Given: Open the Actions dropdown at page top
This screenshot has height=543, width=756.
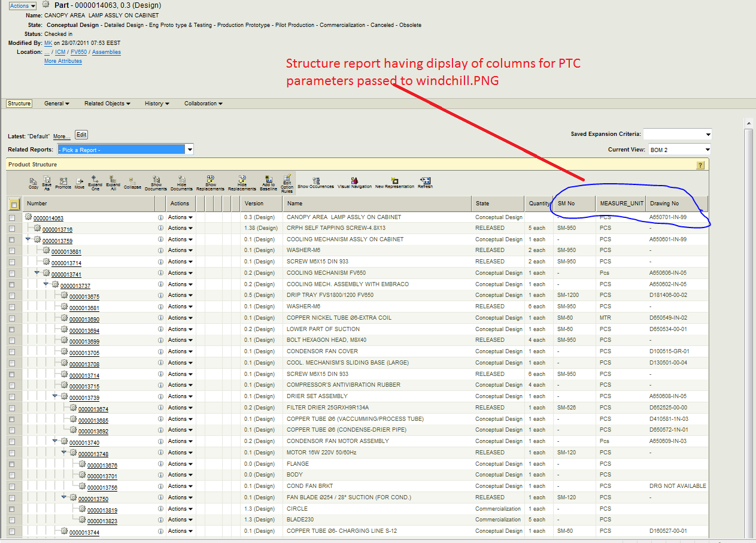Looking at the screenshot, I should click(22, 5).
